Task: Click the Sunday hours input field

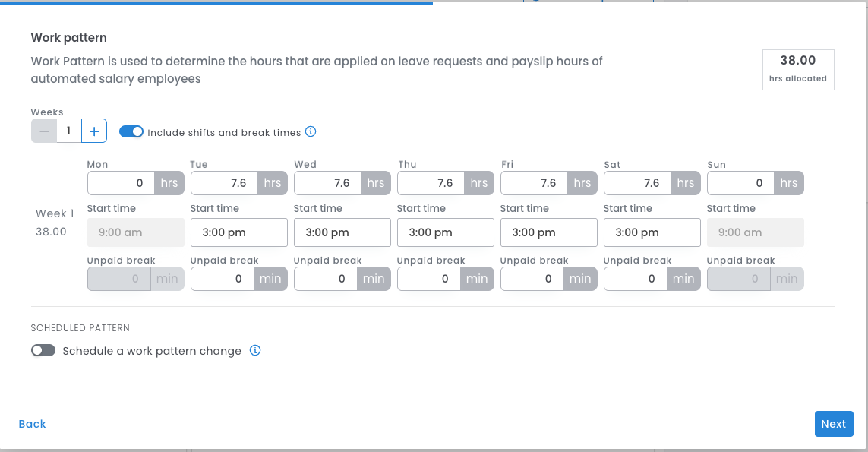Action: pyautogui.click(x=741, y=183)
